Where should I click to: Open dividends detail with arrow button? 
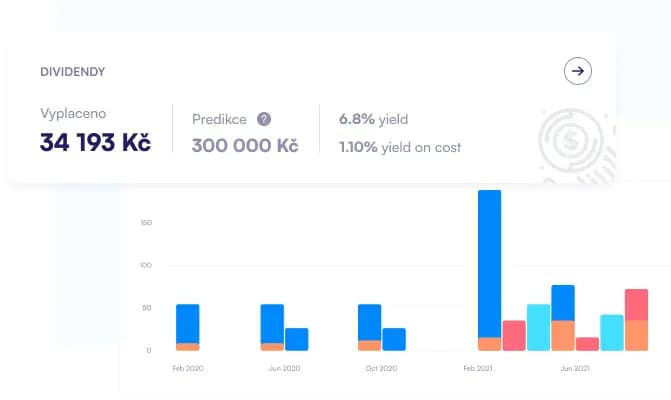578,71
